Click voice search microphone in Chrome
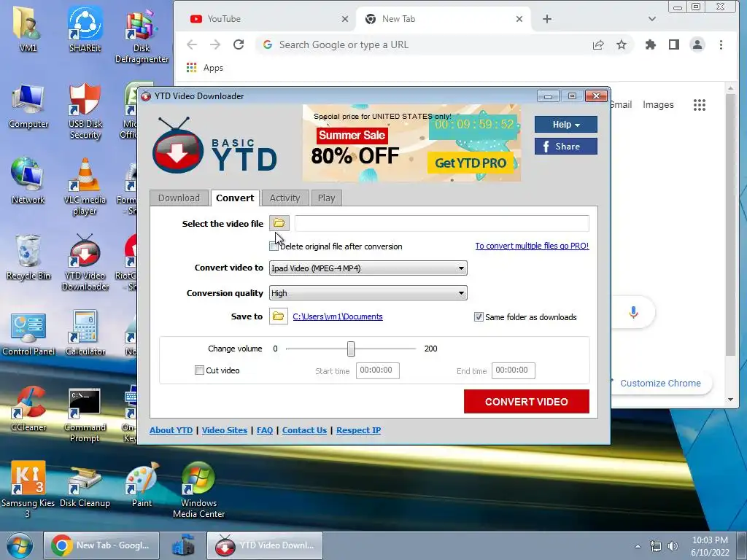Screen dimensions: 747x560 coord(633,312)
